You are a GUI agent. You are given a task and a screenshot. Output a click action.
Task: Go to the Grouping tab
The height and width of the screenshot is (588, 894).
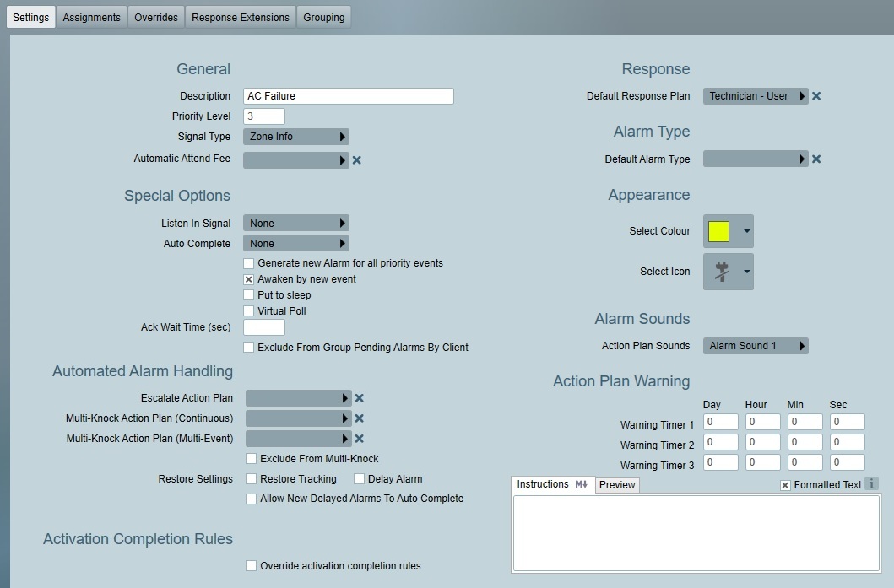(x=324, y=17)
